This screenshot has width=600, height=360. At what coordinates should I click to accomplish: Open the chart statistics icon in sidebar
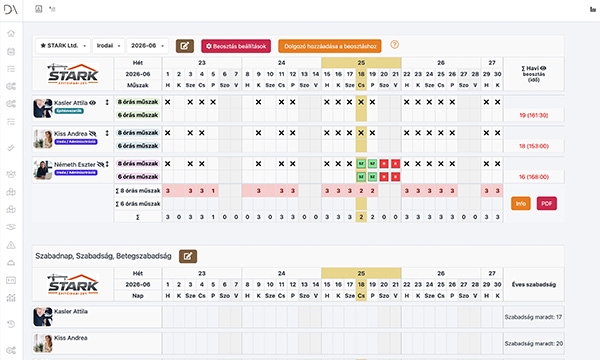point(11,298)
